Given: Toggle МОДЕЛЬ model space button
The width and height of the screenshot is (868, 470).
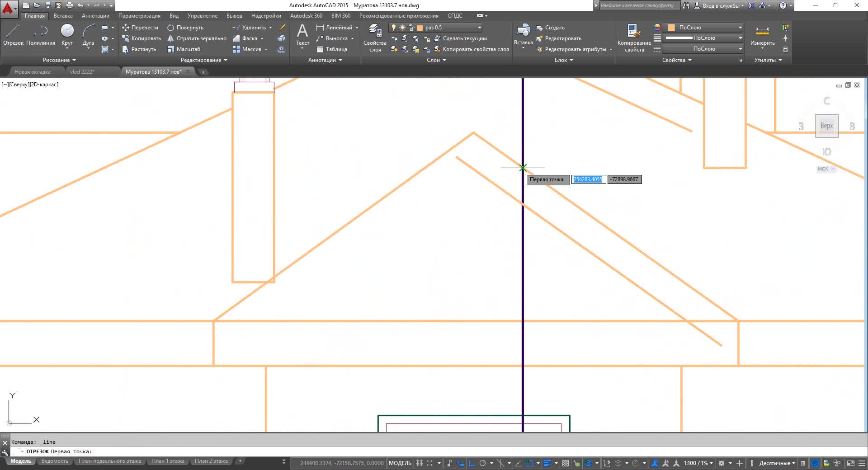Looking at the screenshot, I should 400,463.
